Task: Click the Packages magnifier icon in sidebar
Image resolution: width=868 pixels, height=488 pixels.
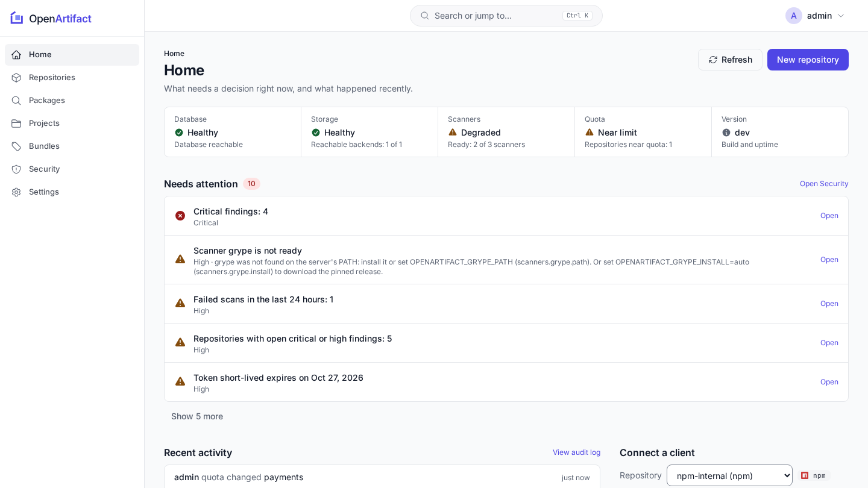Action: tap(16, 101)
